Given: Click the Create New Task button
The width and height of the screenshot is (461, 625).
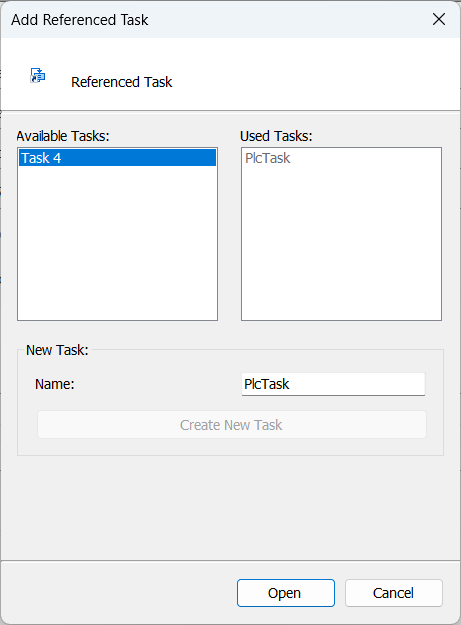Looking at the screenshot, I should 231,425.
